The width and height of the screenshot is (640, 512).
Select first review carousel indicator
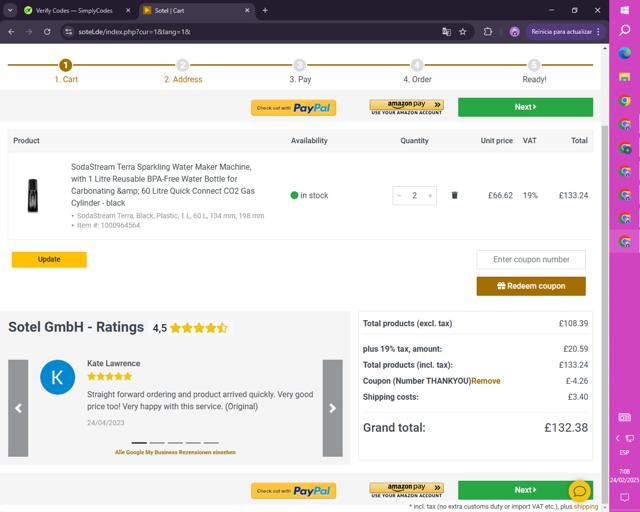coord(139,443)
